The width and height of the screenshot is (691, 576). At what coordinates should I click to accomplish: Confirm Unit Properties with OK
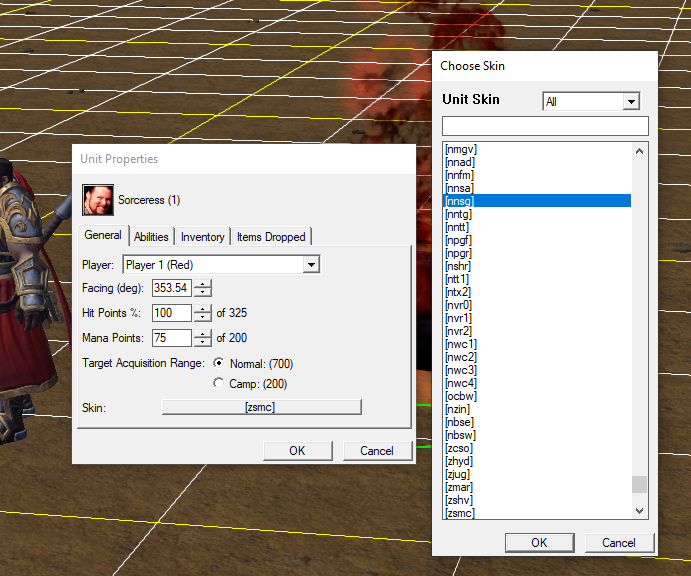point(297,451)
